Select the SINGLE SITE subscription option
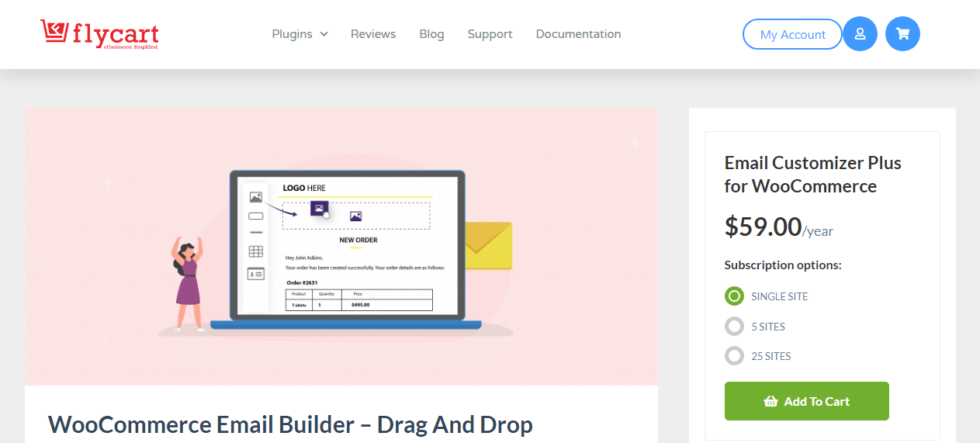Viewport: 980px width, 443px height. coord(734,296)
